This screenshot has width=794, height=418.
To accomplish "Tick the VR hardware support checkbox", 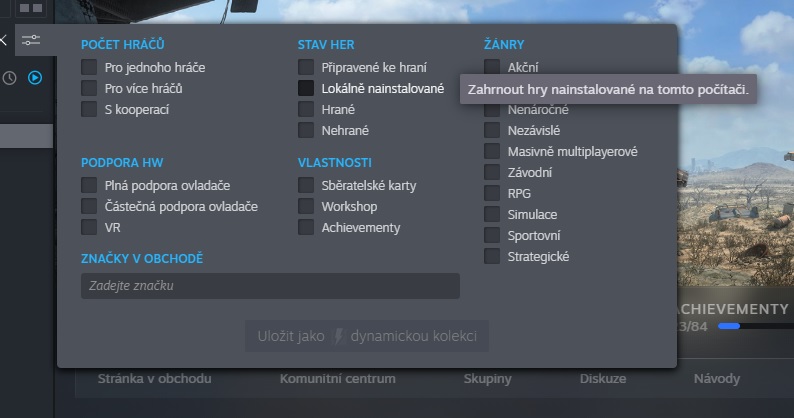I will (90, 227).
